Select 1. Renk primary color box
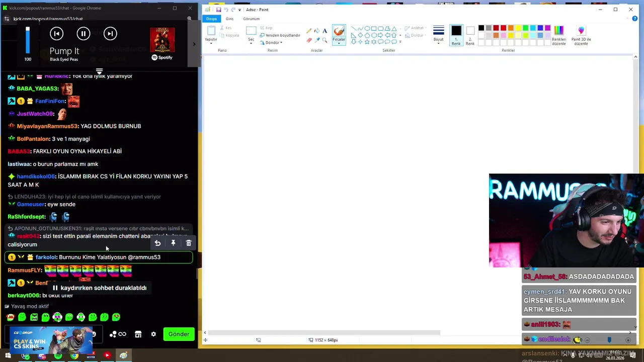The width and height of the screenshot is (644, 362). 456,35
